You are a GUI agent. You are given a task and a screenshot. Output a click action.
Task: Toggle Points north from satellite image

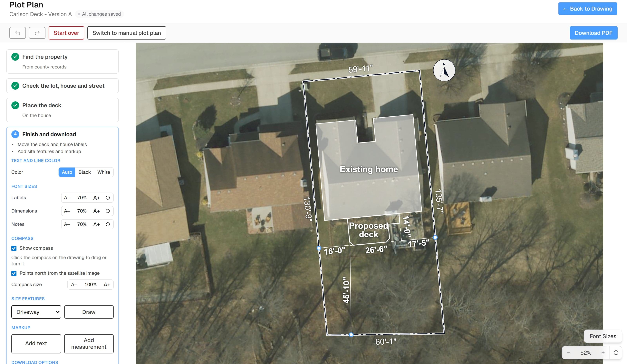14,273
